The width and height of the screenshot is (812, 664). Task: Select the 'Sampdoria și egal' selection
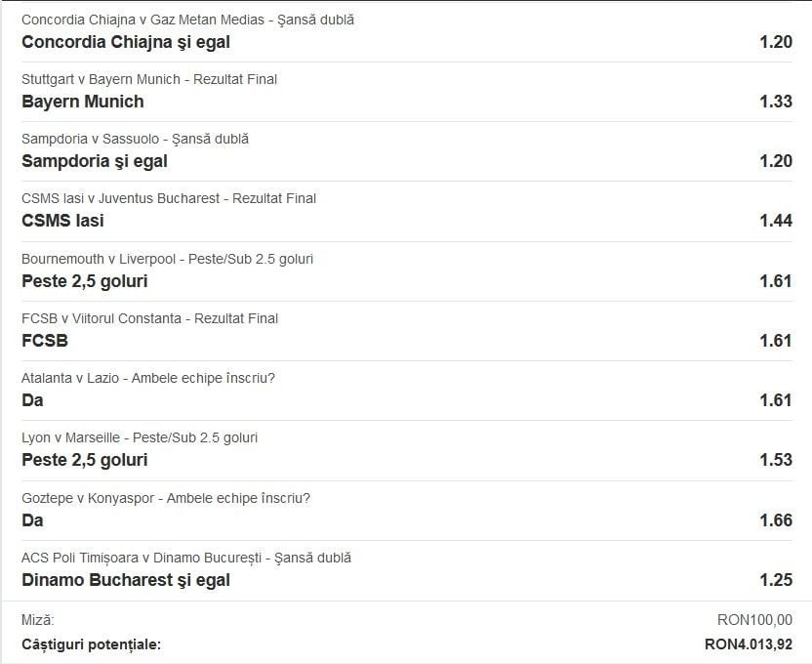[x=95, y=161]
